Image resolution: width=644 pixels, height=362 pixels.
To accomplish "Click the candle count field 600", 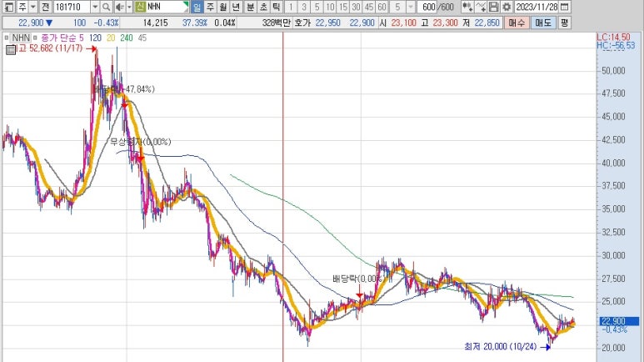I will coord(427,7).
